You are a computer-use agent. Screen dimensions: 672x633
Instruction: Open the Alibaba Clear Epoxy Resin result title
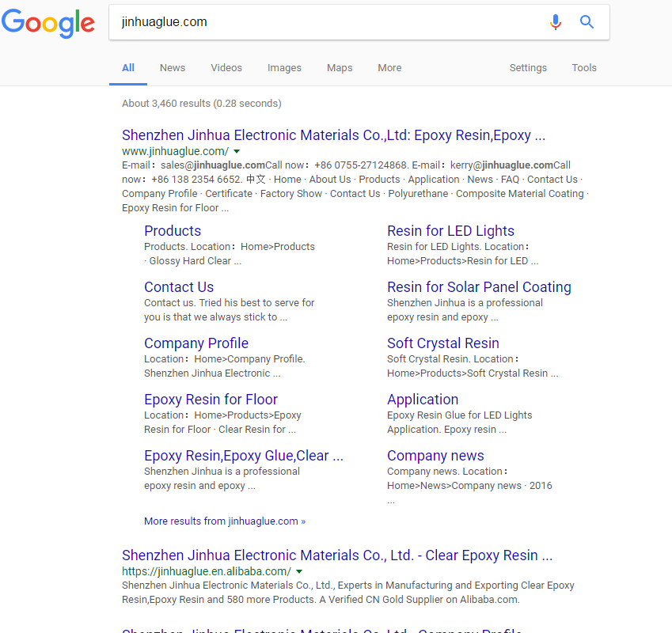tap(337, 555)
